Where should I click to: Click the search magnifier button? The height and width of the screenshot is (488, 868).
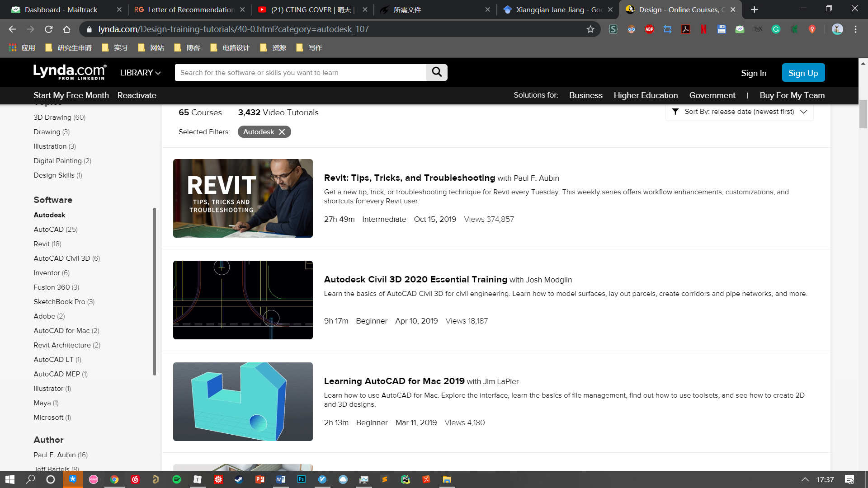(437, 72)
